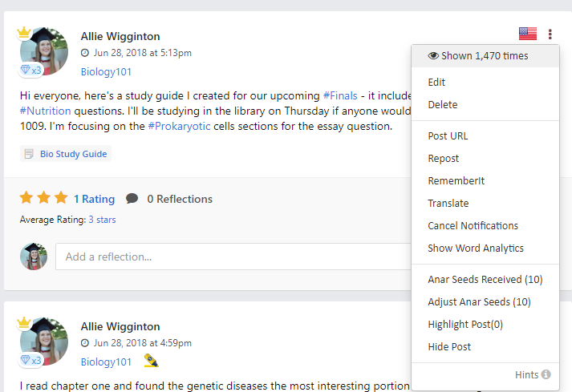Click the #Prokaryotic hashtag link

(x=179, y=126)
